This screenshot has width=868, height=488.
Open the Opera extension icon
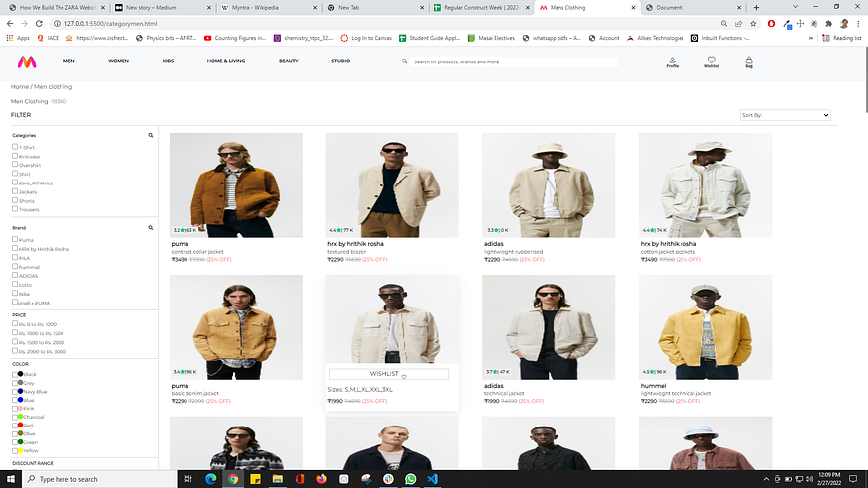(771, 23)
